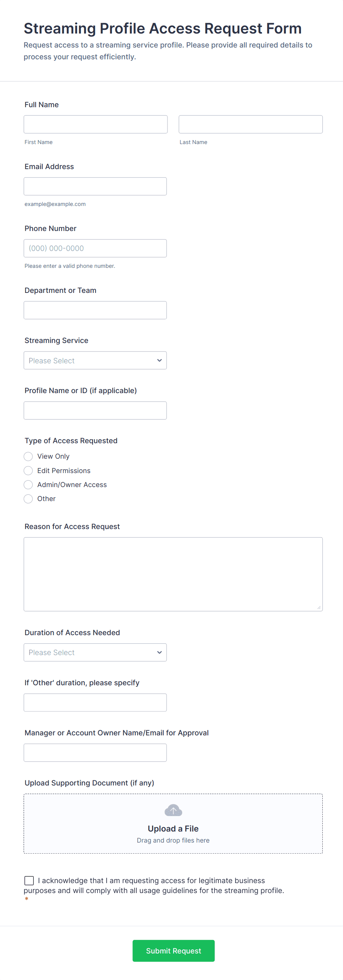
Task: Expand the Duration of Access Needed dropdown
Action: (95, 652)
